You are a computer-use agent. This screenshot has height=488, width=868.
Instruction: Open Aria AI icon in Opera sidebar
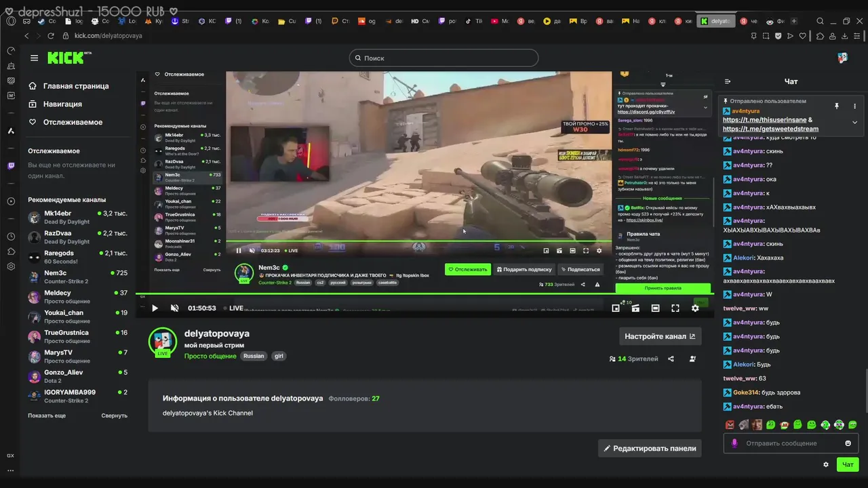click(x=11, y=130)
